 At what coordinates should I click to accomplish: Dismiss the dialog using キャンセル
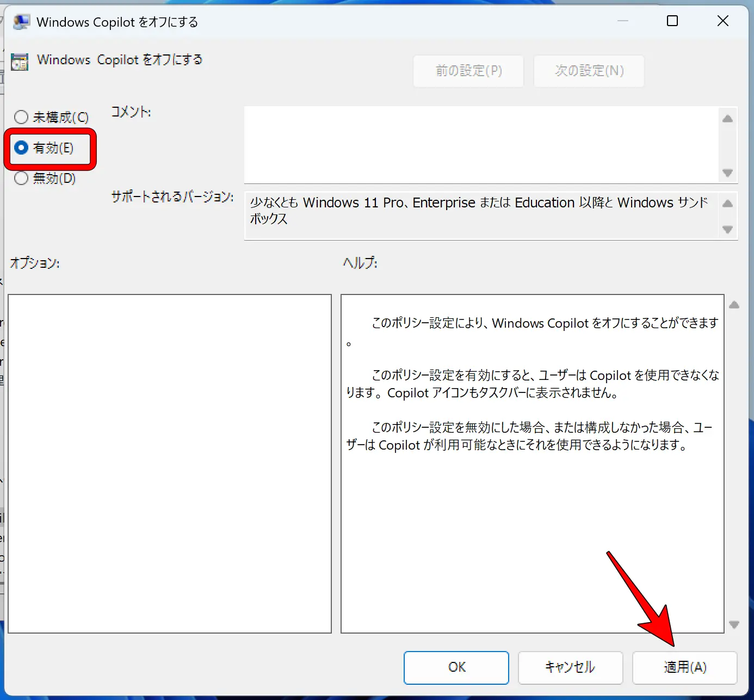click(x=570, y=667)
